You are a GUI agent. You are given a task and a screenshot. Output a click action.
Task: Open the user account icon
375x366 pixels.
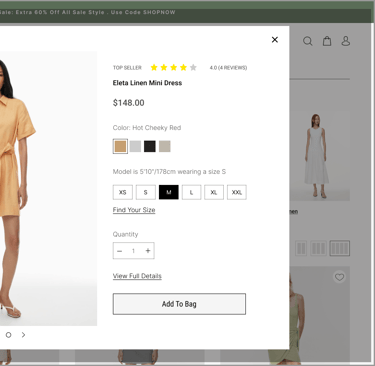click(x=346, y=41)
